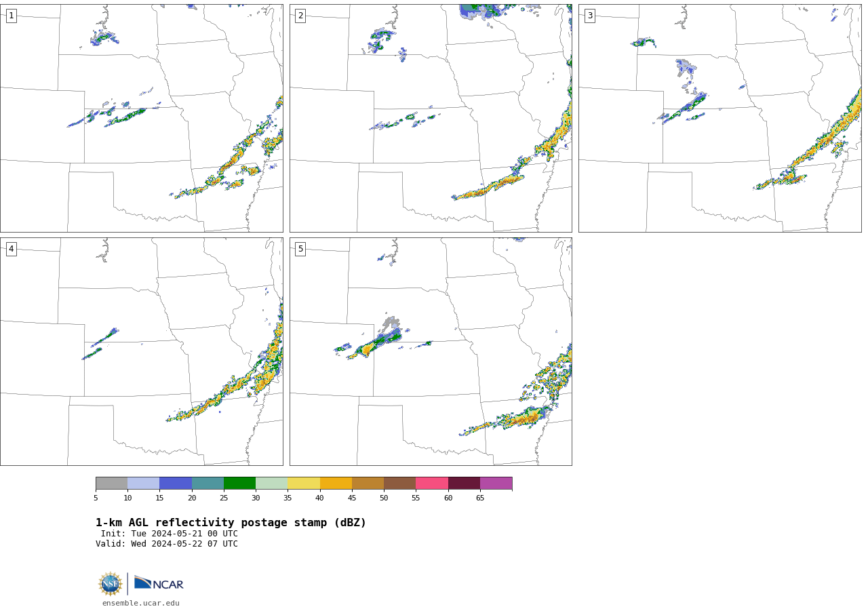Pick the gray 5-10 dBZ color swatch
Viewport: 868px width, 611px height.
coord(111,484)
